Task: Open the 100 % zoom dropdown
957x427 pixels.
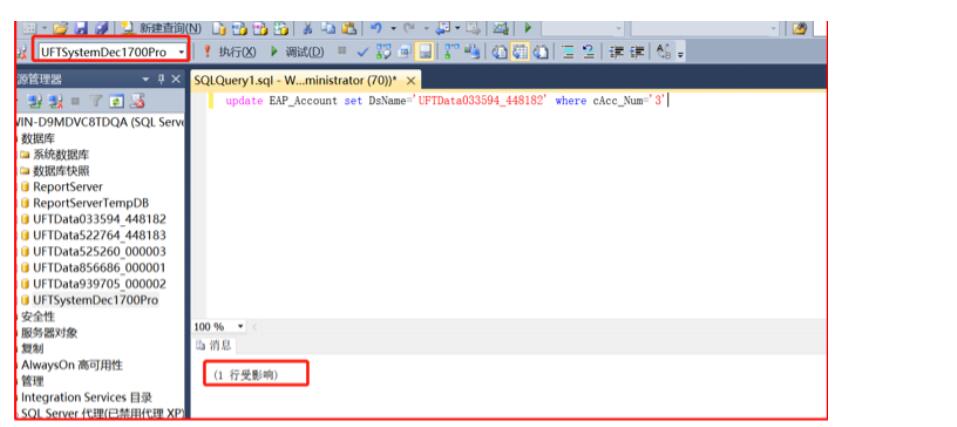Action: [240, 327]
